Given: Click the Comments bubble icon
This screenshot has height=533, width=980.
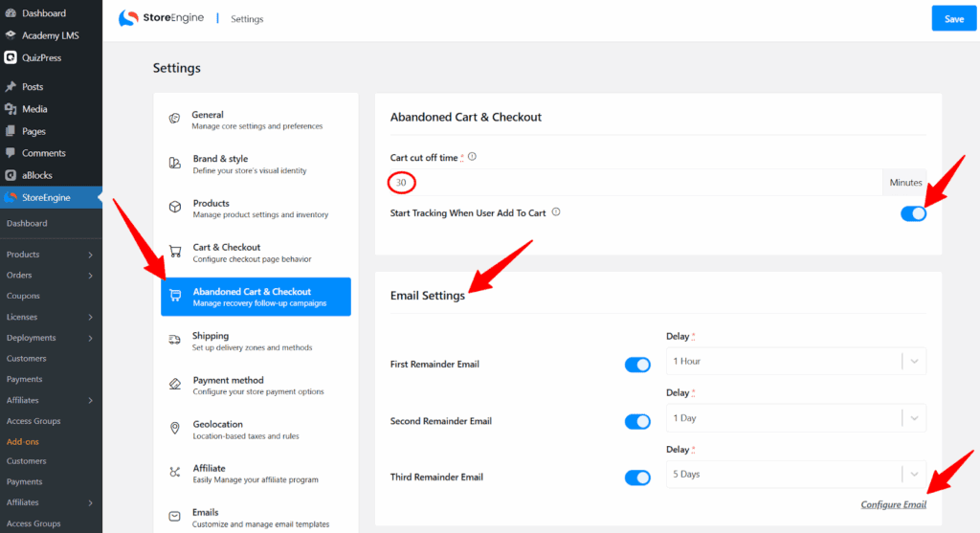Looking at the screenshot, I should tap(11, 152).
